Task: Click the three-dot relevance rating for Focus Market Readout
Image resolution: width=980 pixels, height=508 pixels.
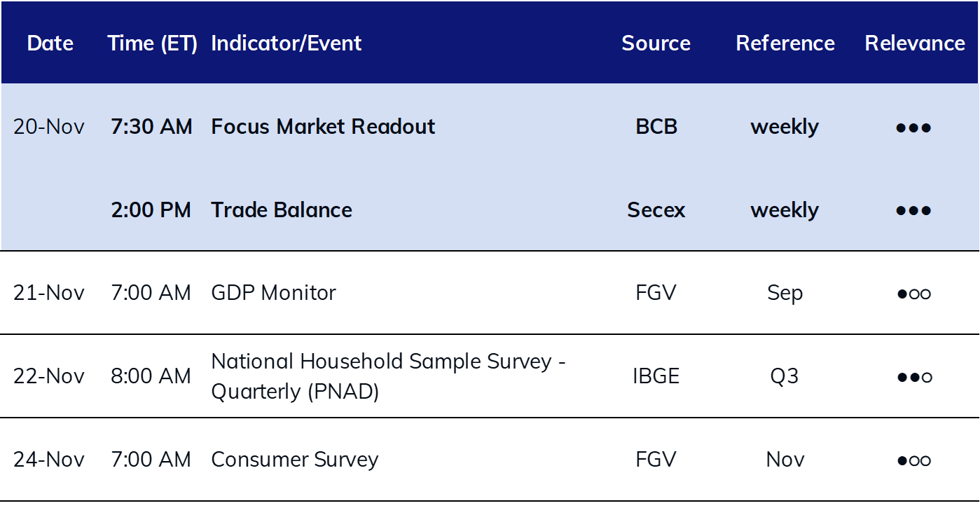Action: 913,128
